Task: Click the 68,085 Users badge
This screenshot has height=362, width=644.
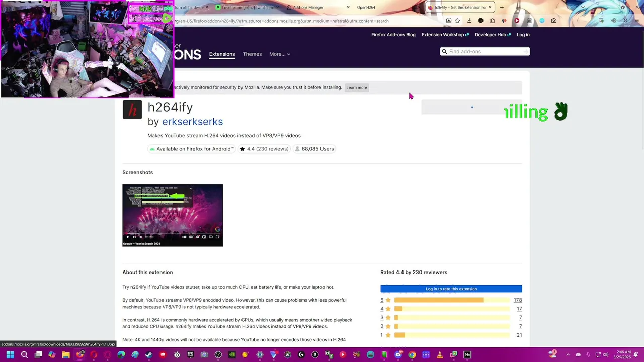Action: (314, 149)
